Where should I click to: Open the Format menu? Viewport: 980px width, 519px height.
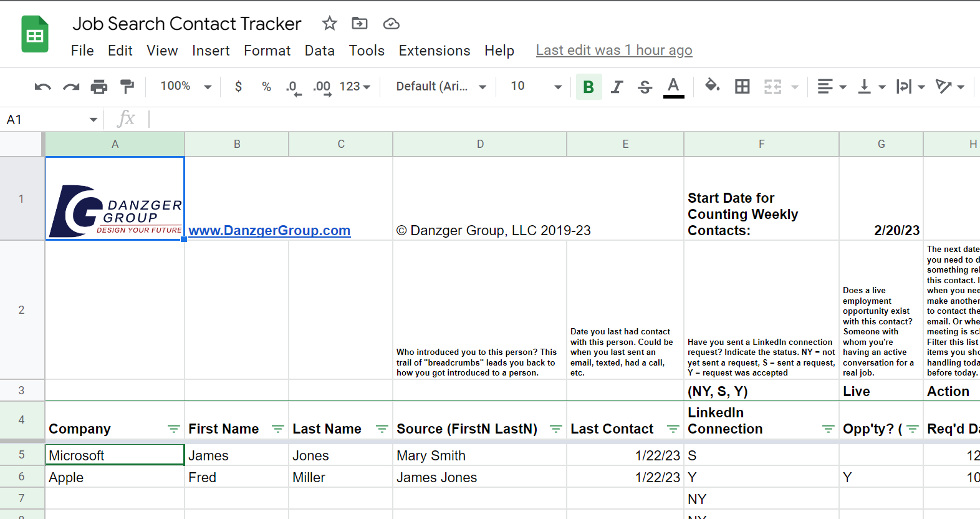pyautogui.click(x=267, y=51)
